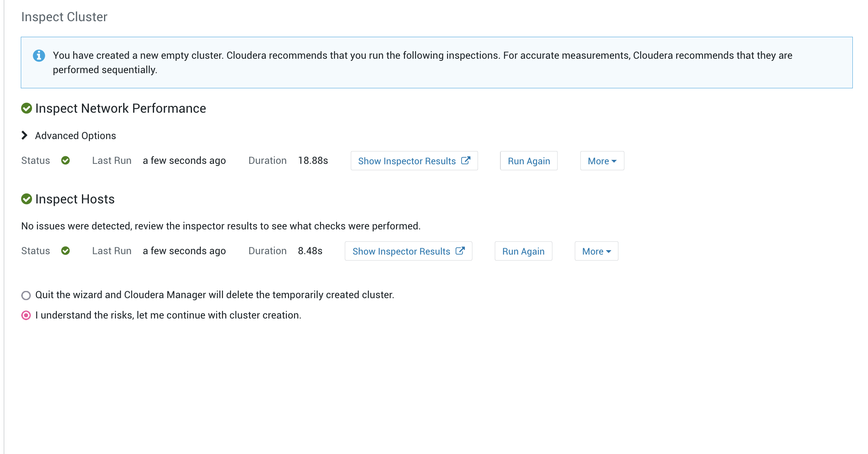Run Again the Inspect Hosts inspection
Screen dimensions: 868x454
pos(523,251)
